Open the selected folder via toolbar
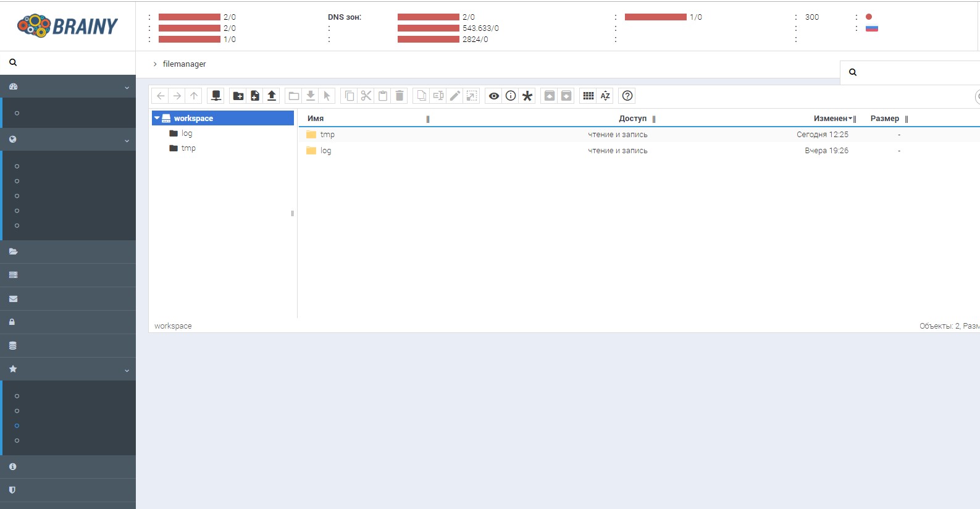The height and width of the screenshot is (509, 980). pyautogui.click(x=294, y=96)
